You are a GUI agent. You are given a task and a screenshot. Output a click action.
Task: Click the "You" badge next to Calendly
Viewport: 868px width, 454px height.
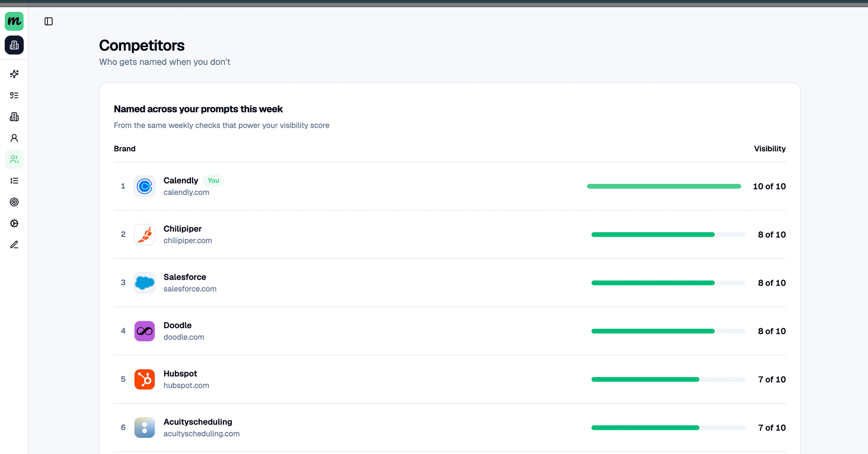(213, 180)
